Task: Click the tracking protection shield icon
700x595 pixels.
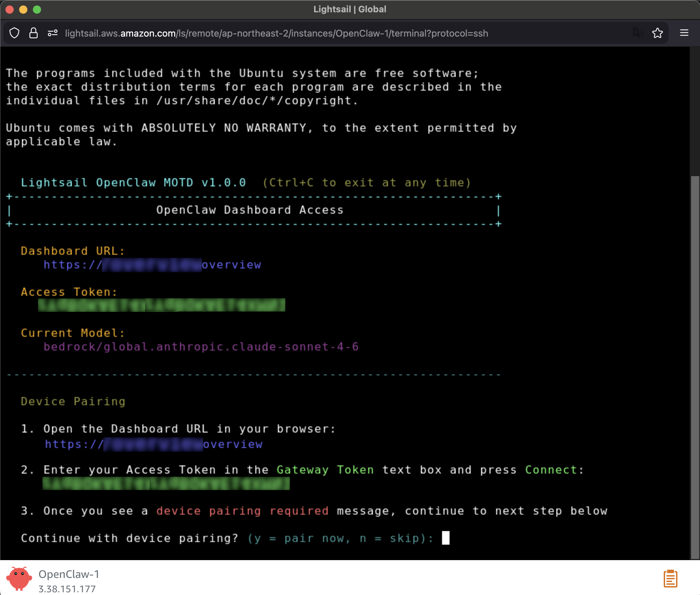Action: click(14, 33)
